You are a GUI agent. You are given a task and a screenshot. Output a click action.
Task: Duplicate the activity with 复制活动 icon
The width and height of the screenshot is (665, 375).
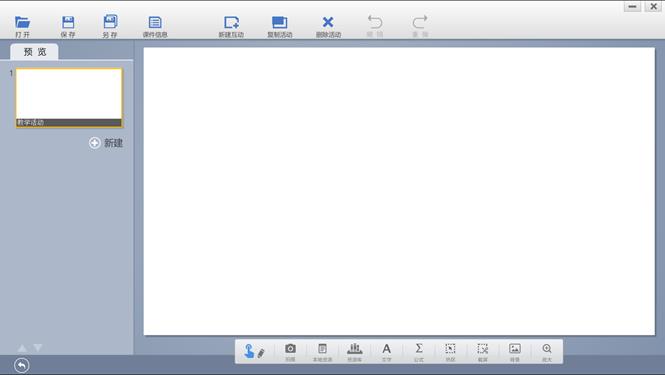[x=279, y=26]
